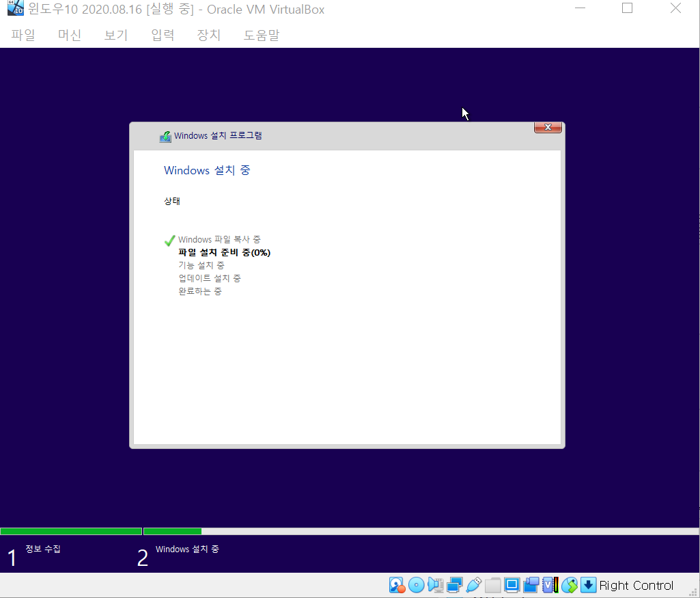Open the shared folders status icon

493,585
